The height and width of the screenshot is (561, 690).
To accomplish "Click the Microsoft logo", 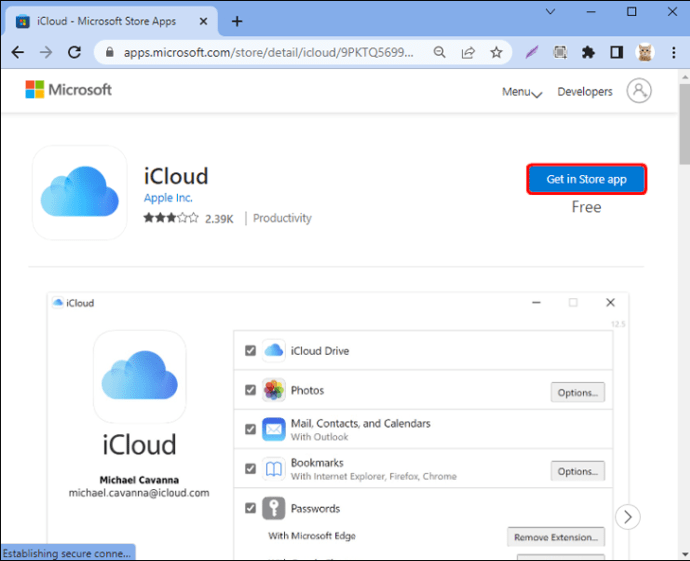I will [69, 90].
